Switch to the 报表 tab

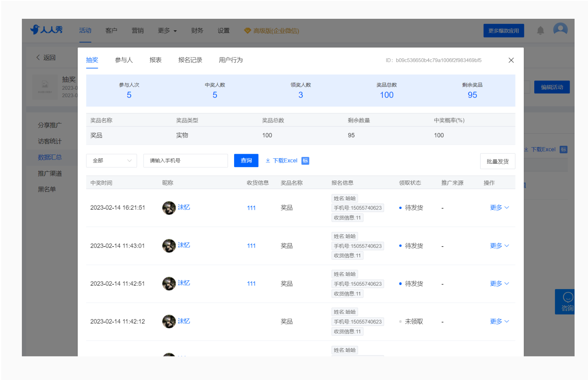155,60
